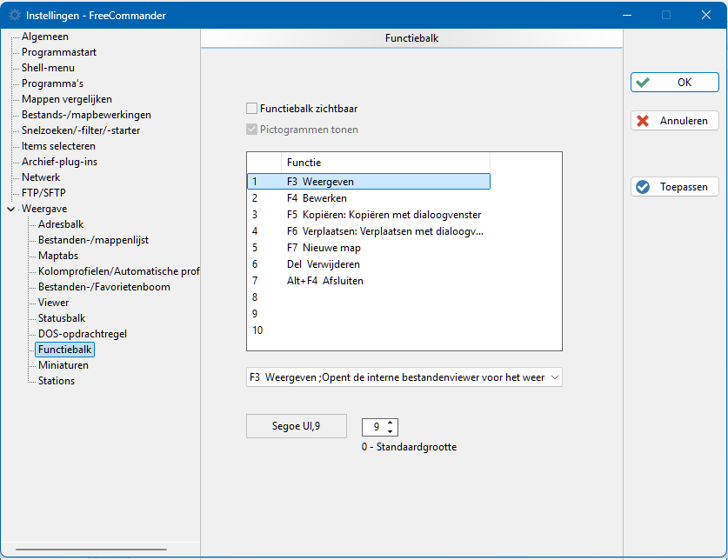
Task: Go to Miniaturen settings
Action: point(63,365)
